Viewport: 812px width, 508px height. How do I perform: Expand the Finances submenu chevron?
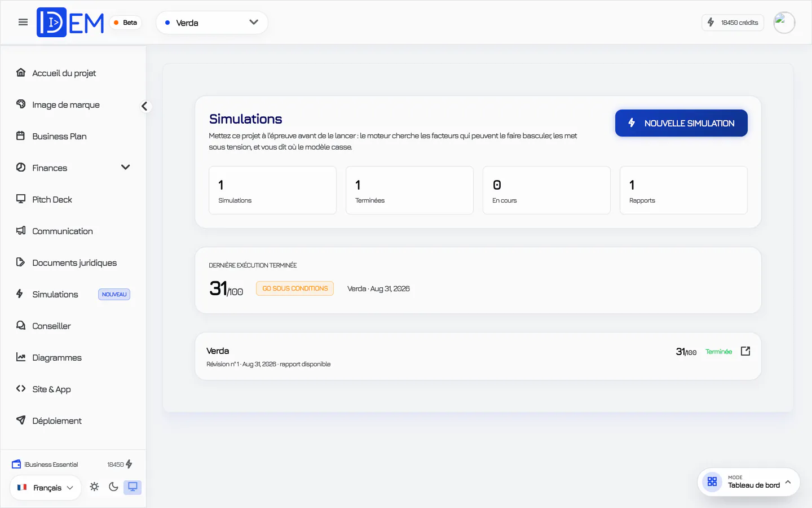pos(126,167)
